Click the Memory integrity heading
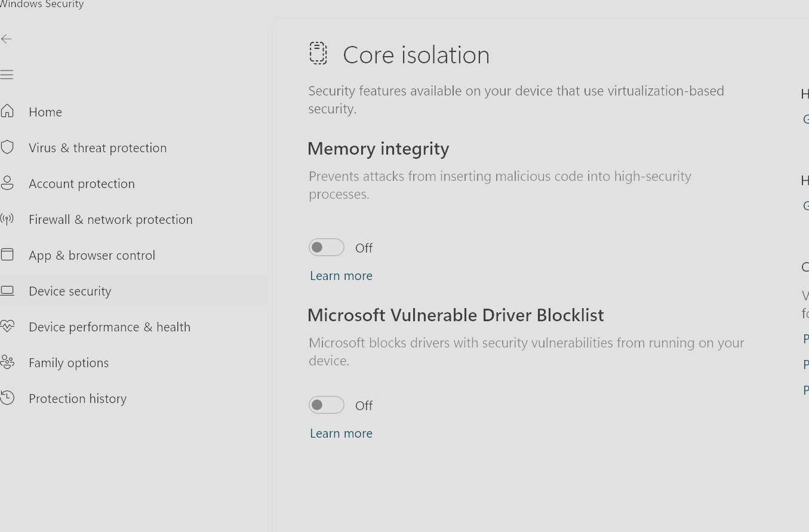809x532 pixels. [x=378, y=149]
